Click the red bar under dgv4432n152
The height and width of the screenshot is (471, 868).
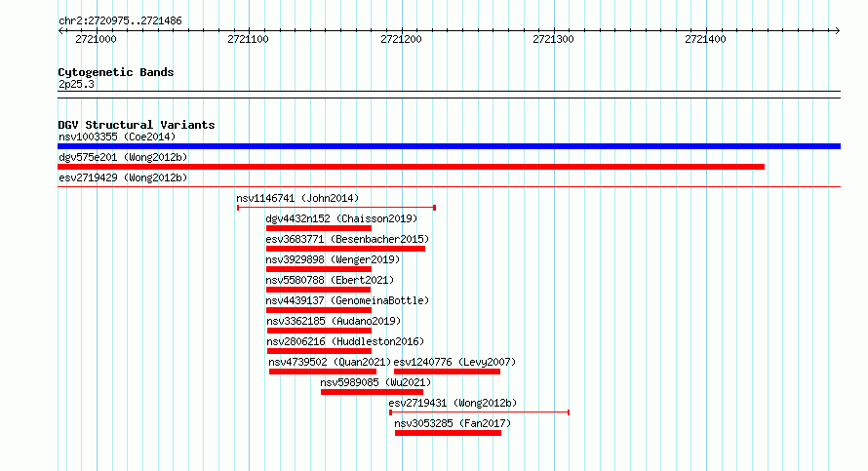click(x=318, y=228)
